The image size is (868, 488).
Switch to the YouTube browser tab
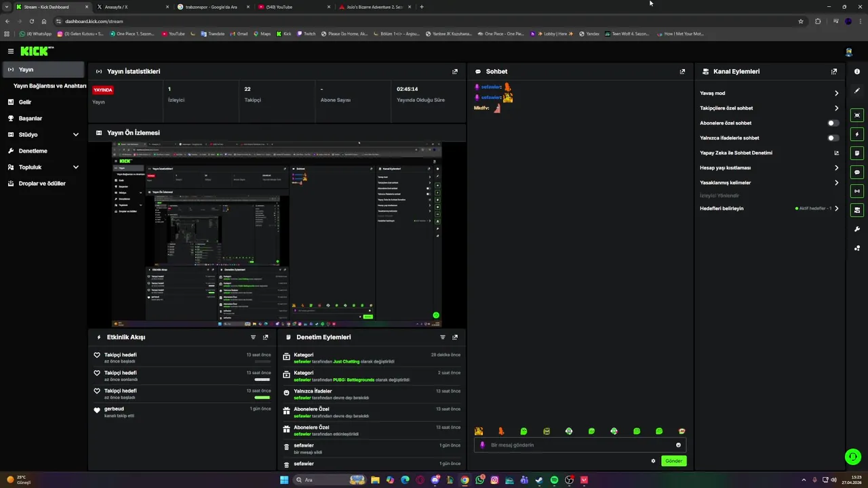point(294,7)
